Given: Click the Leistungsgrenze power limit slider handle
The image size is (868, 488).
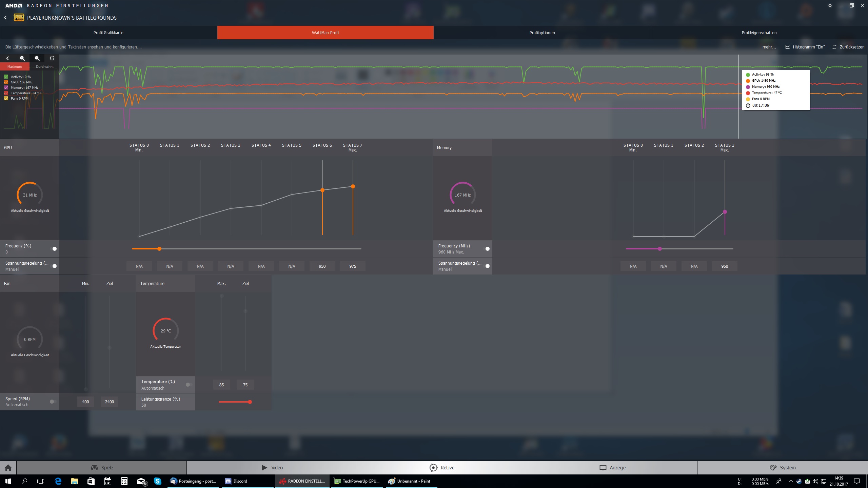Looking at the screenshot, I should 250,402.
